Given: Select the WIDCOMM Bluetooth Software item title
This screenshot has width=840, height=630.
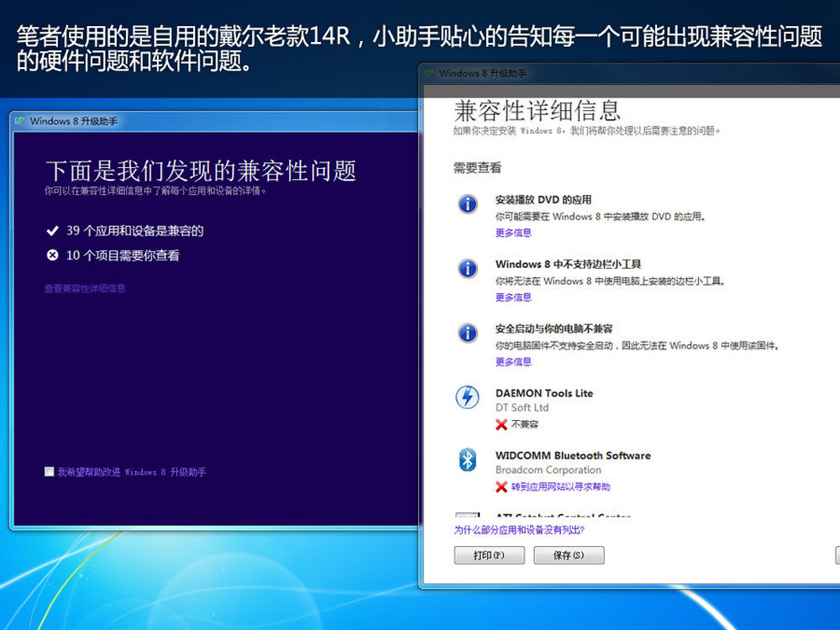Looking at the screenshot, I should coord(573,455).
